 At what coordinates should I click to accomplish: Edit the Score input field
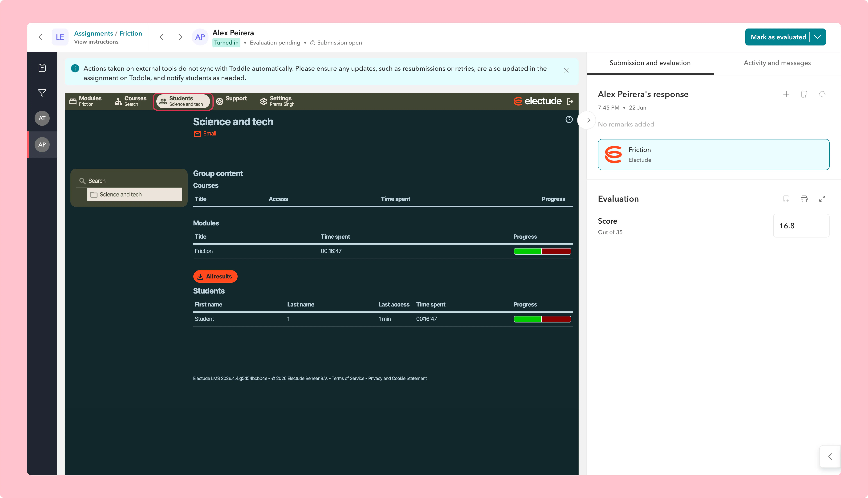801,226
